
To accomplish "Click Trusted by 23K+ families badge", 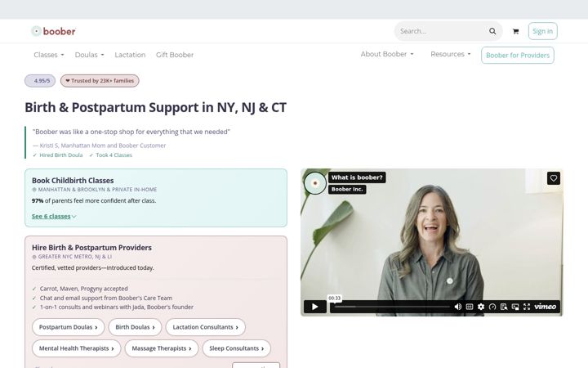I will [x=100, y=81].
